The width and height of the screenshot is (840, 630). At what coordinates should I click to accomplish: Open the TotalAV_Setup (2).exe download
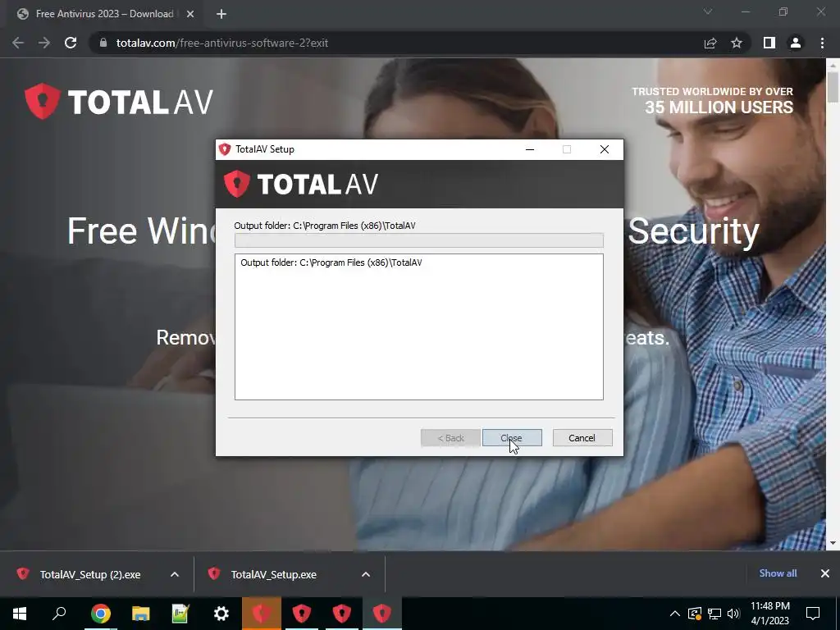point(90,574)
